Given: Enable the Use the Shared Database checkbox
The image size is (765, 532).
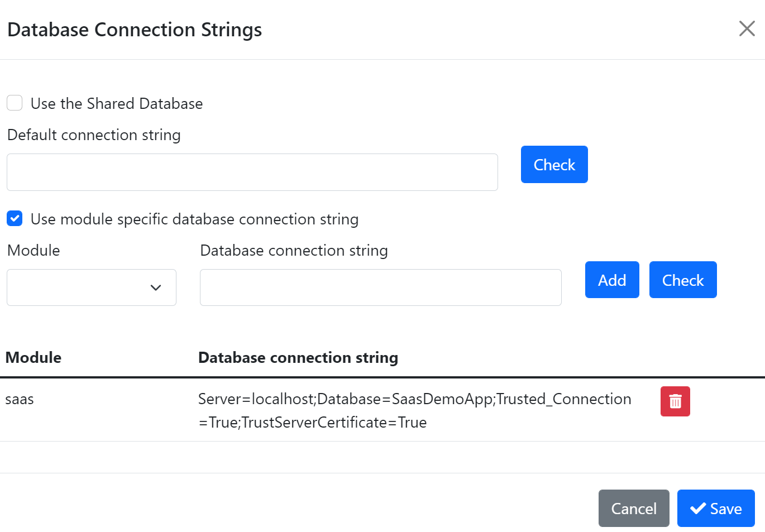Looking at the screenshot, I should click(15, 103).
